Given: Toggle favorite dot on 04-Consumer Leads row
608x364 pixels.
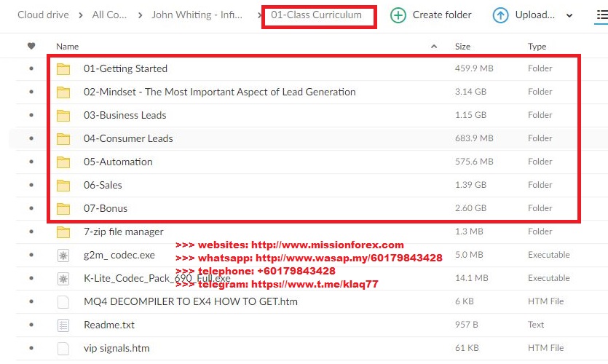Looking at the screenshot, I should coord(31,138).
